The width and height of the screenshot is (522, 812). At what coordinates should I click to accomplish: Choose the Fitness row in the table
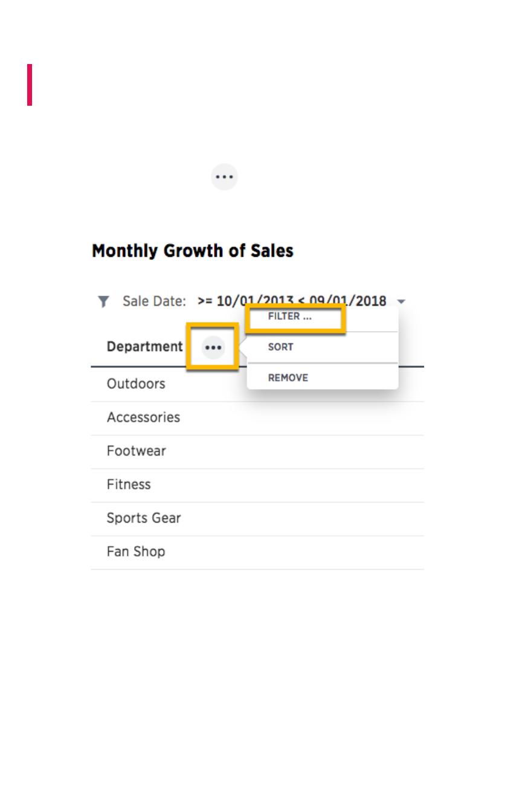tap(129, 485)
